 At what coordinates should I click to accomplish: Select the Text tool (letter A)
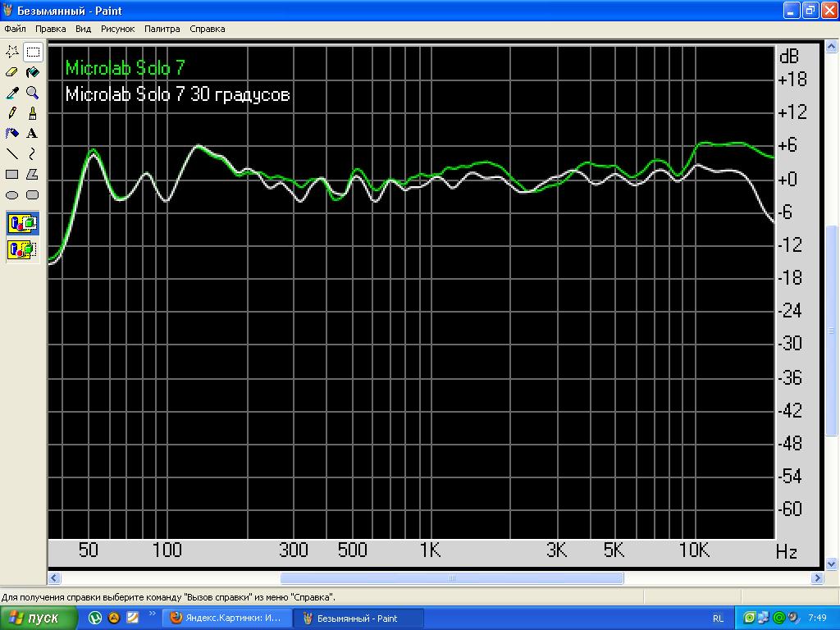[33, 134]
